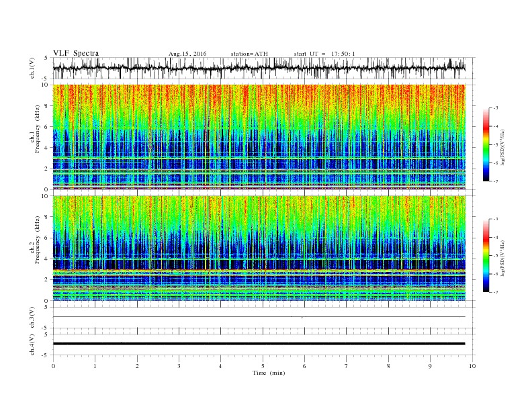Click the "-4" tick on ch.2 colorbar
This screenshot has height=411, width=532.
pos(495,237)
